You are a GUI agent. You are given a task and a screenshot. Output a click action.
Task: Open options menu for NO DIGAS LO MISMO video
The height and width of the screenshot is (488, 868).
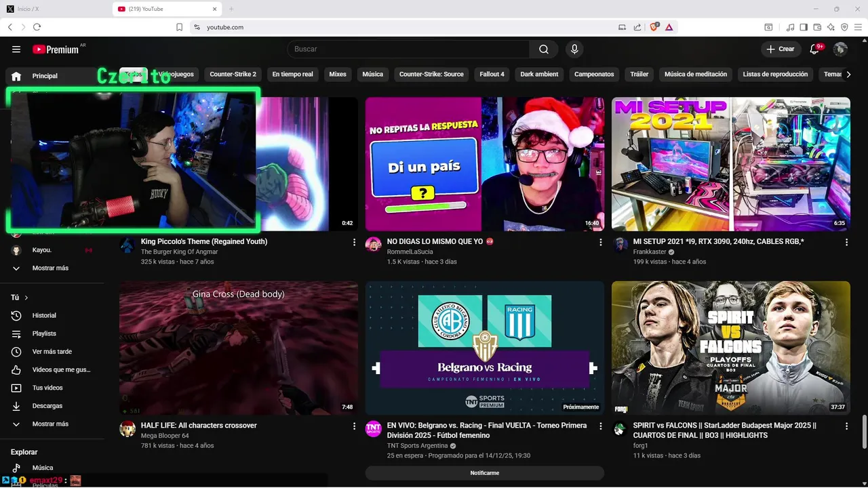pos(600,242)
